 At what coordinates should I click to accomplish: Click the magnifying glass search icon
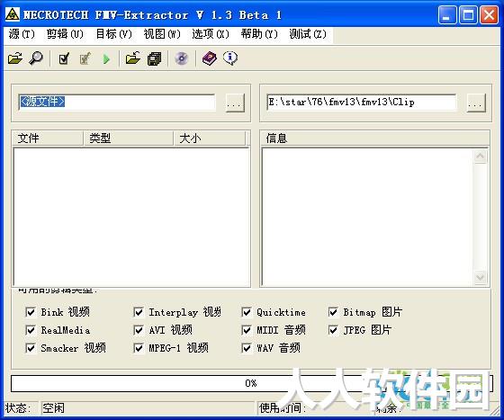36,58
